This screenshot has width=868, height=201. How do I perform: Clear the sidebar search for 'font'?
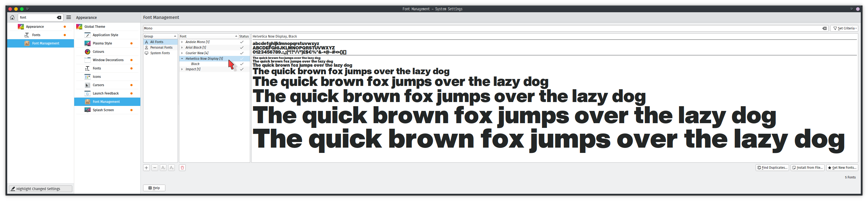tap(59, 18)
